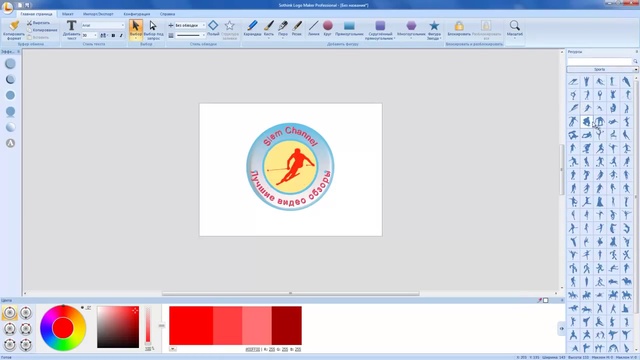Expand the star figure shape options arrow
This screenshot has height=360, width=640.
pos(441,38)
